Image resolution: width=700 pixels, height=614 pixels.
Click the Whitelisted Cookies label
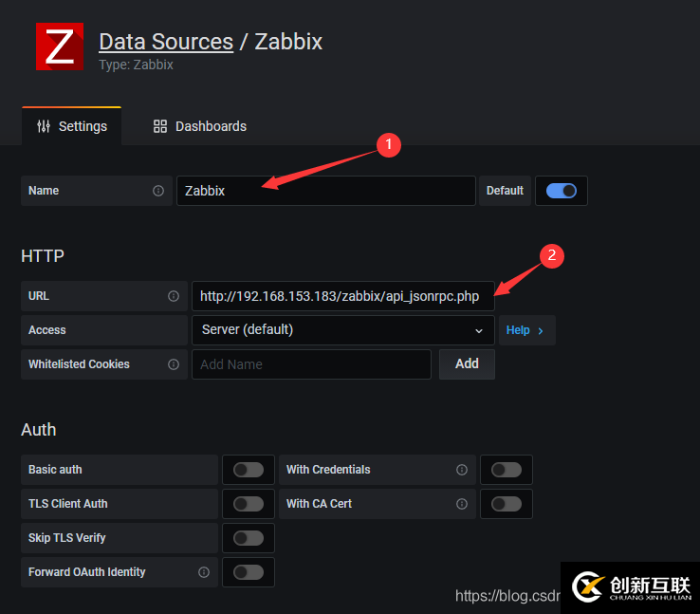point(79,364)
